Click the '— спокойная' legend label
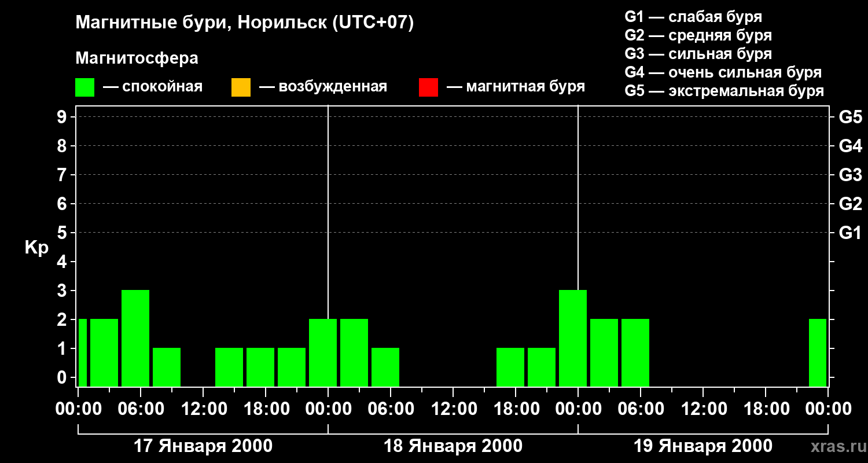Viewport: 868px width, 463px height. [153, 87]
